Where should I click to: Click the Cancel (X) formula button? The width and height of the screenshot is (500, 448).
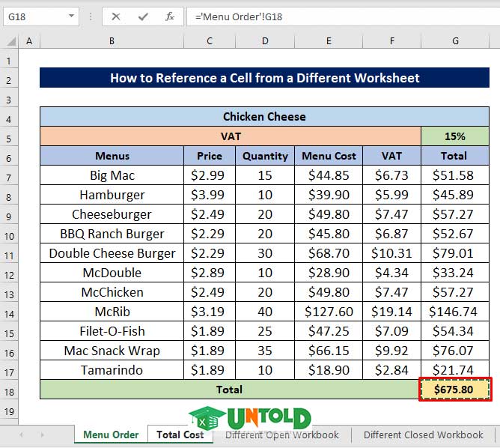[x=116, y=16]
